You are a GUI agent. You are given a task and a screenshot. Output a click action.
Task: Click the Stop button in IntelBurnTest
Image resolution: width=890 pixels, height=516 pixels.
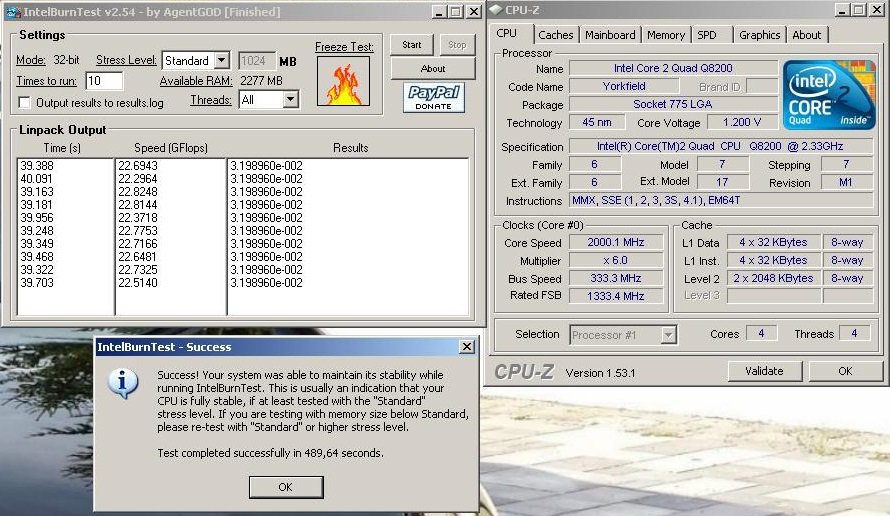(x=457, y=45)
